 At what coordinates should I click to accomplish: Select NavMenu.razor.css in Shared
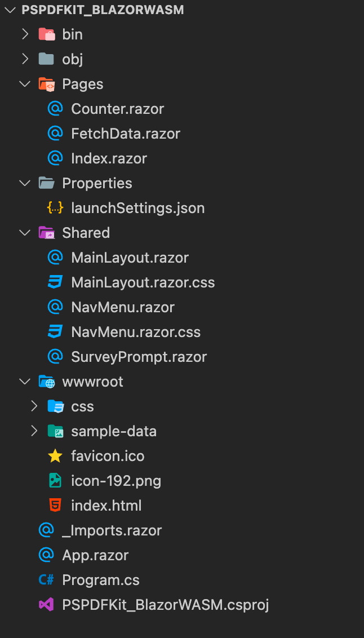point(135,332)
